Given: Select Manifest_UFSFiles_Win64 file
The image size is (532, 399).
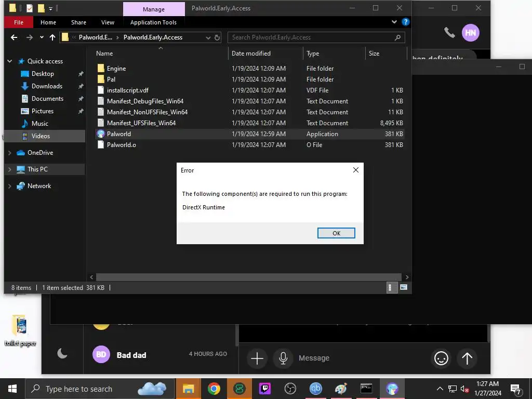Looking at the screenshot, I should click(x=141, y=123).
